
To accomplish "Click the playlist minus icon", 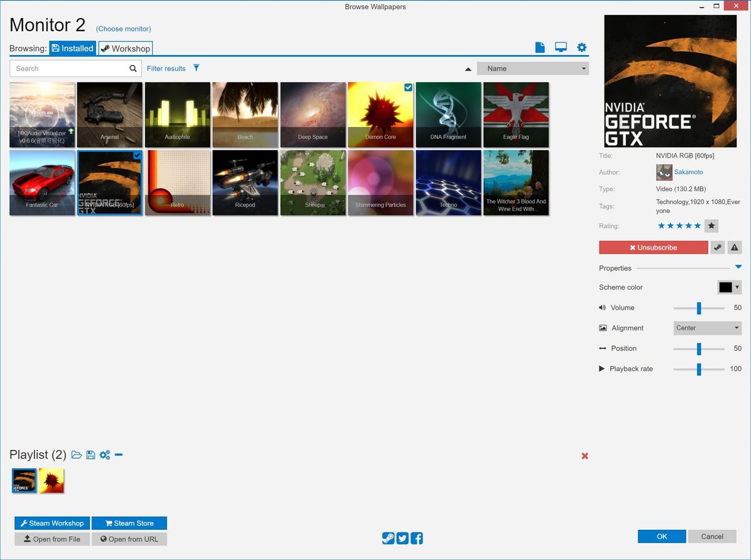I will point(119,455).
